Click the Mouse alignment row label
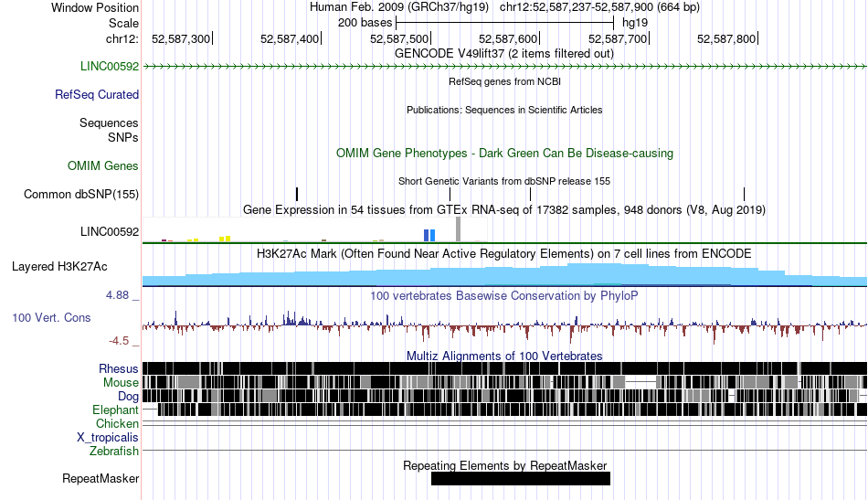 point(121,383)
